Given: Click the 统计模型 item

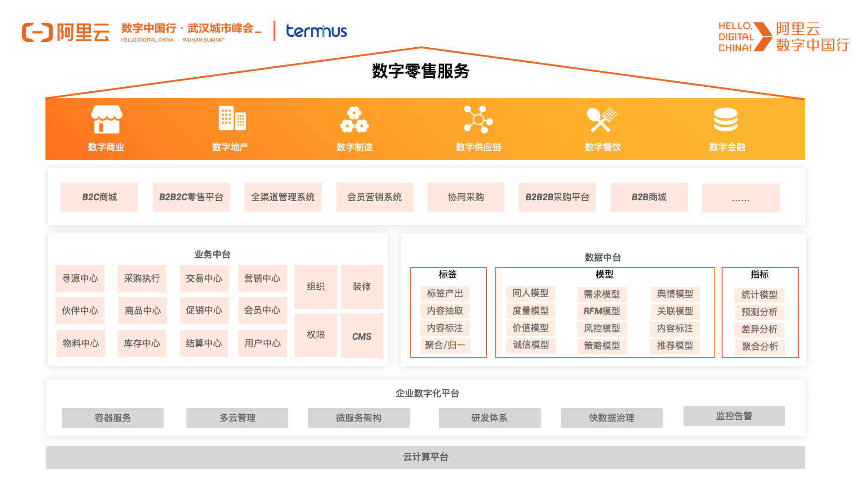Looking at the screenshot, I should tap(759, 295).
